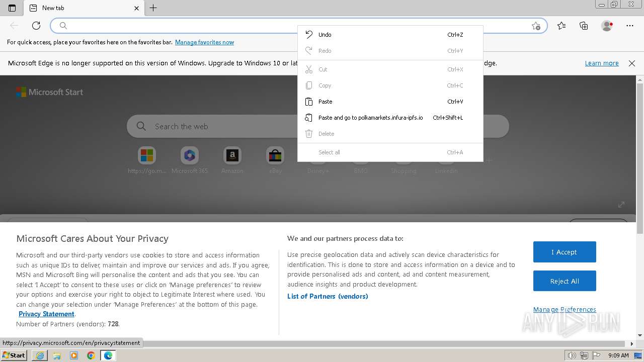Dismiss the unsupported Windows notification bar

pyautogui.click(x=632, y=63)
